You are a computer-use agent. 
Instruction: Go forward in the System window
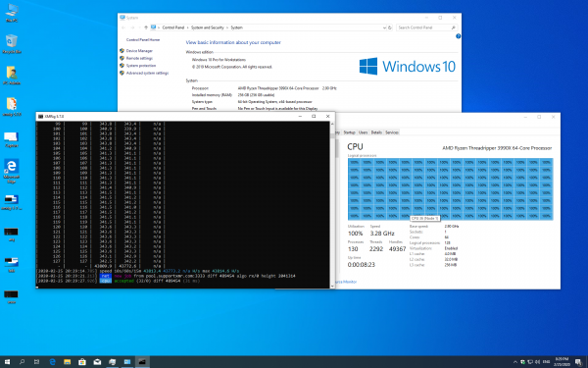point(132,27)
